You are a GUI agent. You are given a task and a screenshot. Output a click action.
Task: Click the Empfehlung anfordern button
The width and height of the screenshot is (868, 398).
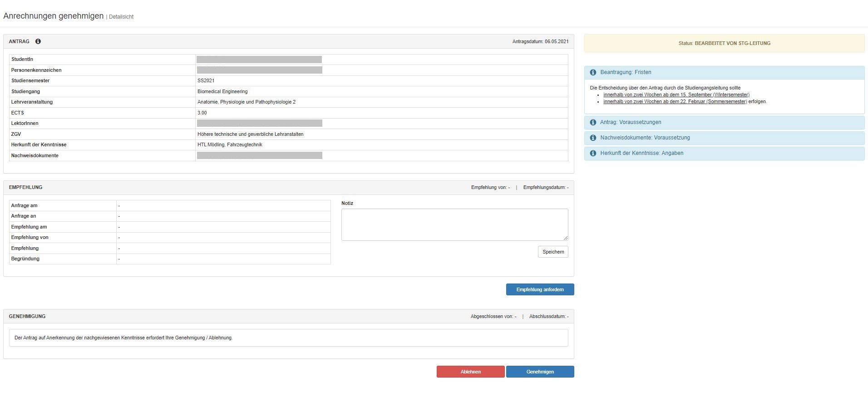coord(540,289)
